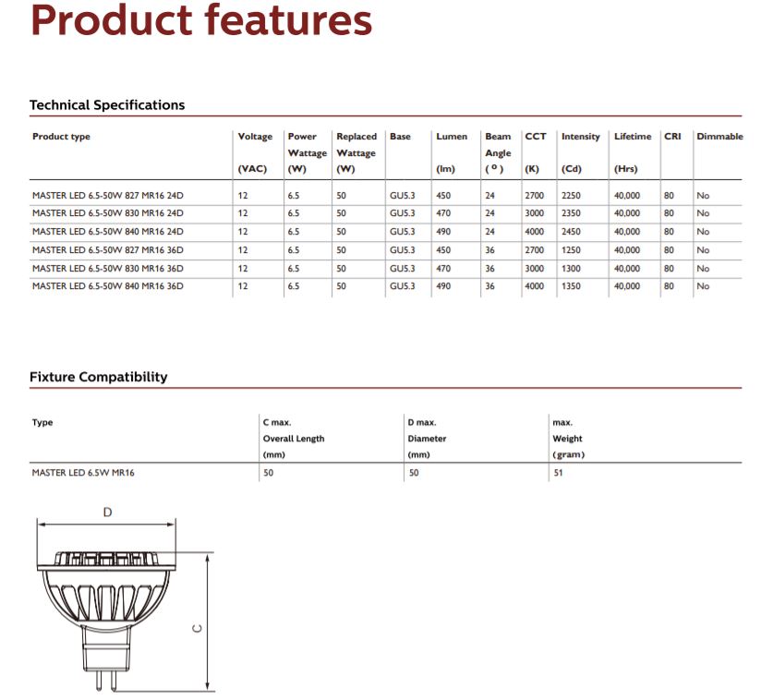Click intensity value 1350
The width and height of the screenshot is (761, 700).
[571, 286]
